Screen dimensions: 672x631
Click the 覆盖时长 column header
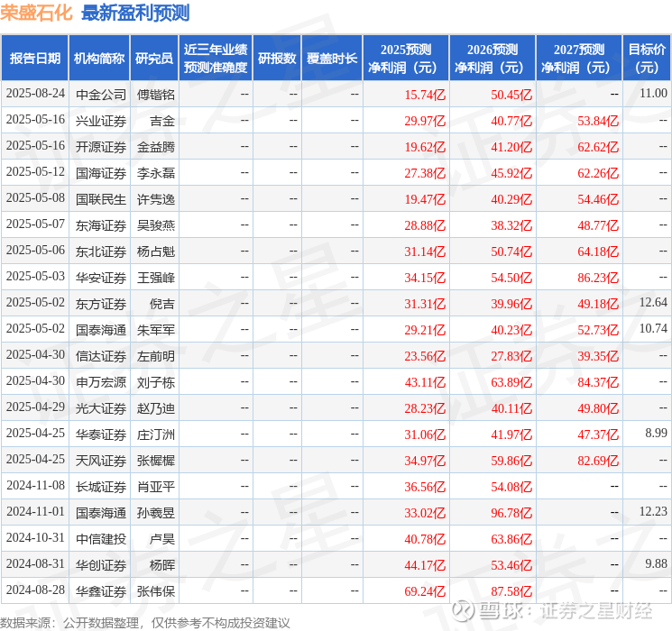[x=332, y=59]
